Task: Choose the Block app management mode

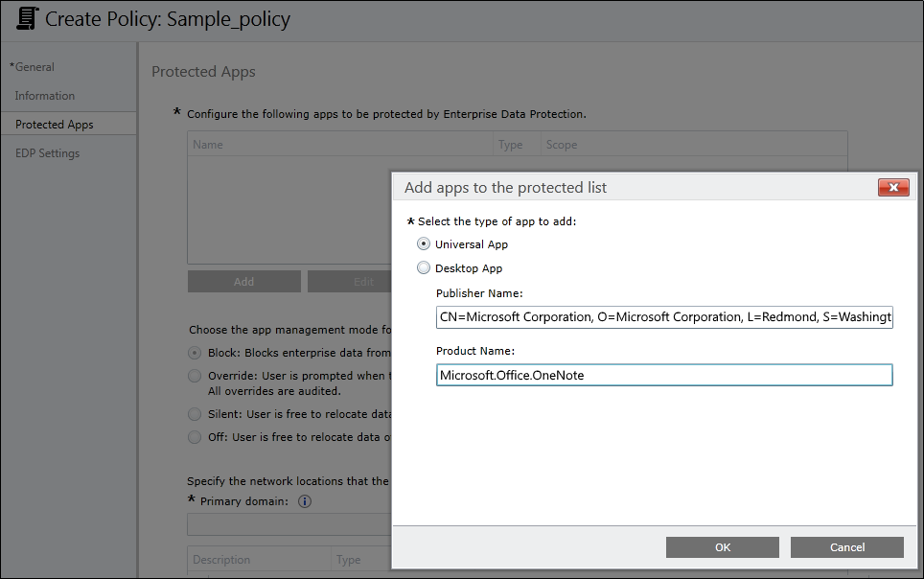Action: coord(196,353)
